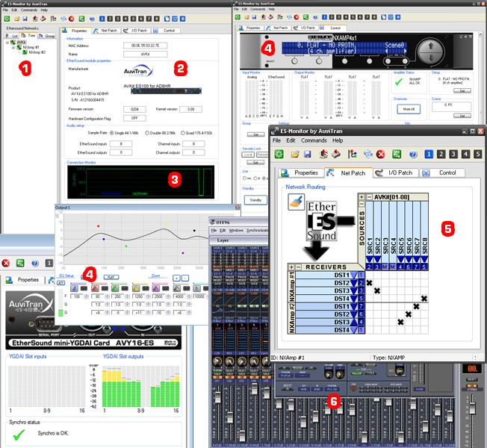
Task: Select page 1 button in front Net Patch window toolbar
Action: (429, 154)
